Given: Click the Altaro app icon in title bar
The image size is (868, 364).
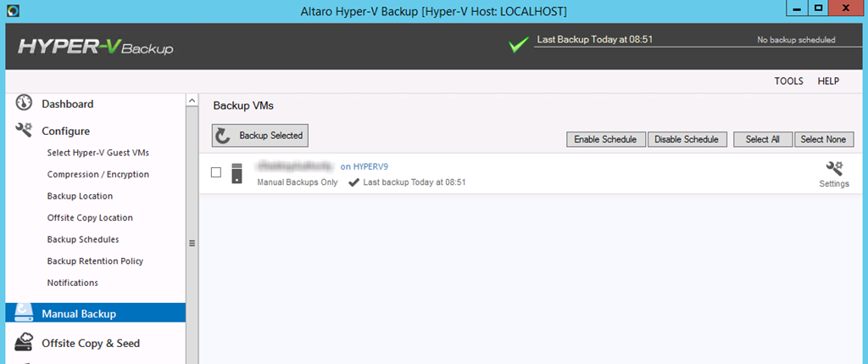Looking at the screenshot, I should [14, 10].
